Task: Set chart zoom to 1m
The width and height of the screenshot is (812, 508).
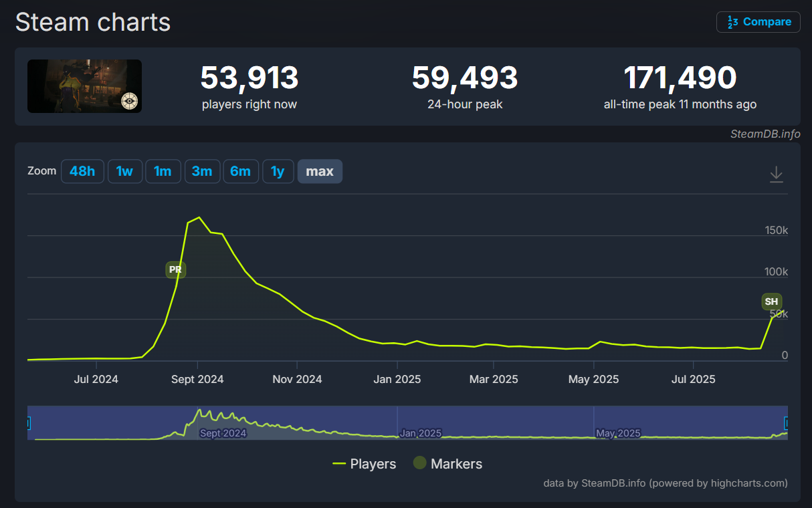Action: coord(163,171)
